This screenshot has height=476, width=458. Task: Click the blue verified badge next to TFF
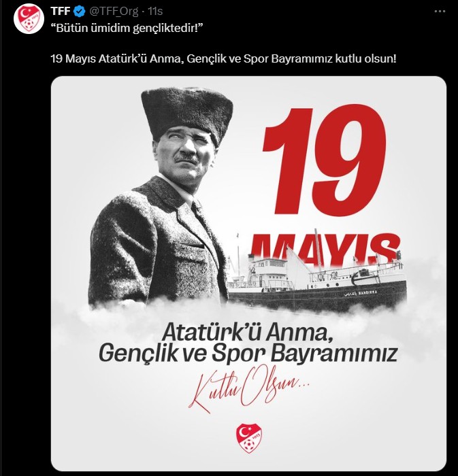(80, 12)
